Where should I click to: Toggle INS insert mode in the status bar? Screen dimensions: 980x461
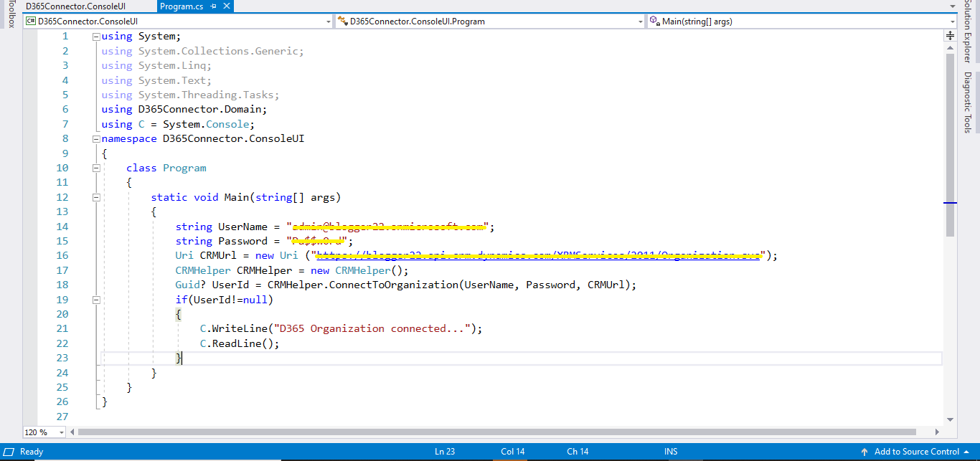click(x=670, y=452)
